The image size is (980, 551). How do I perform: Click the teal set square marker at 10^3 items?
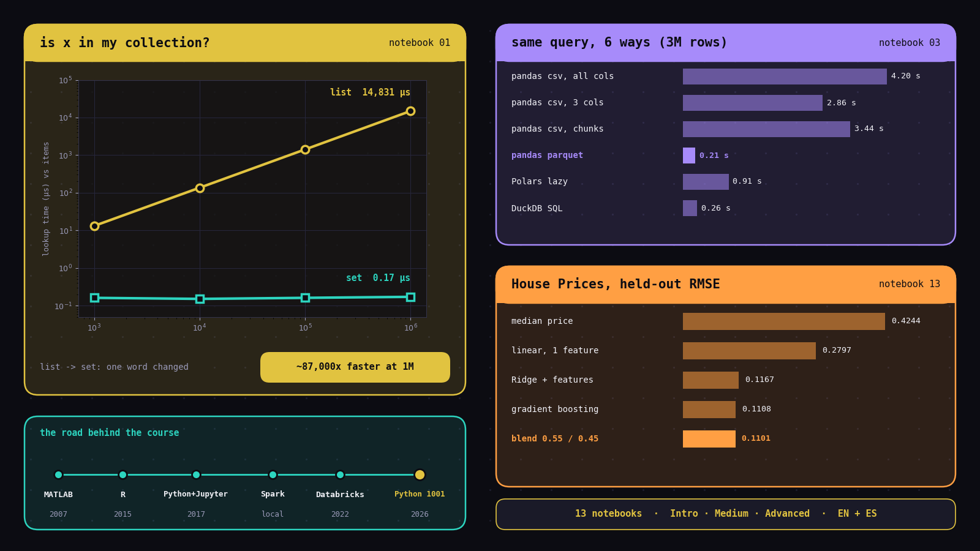94,298
